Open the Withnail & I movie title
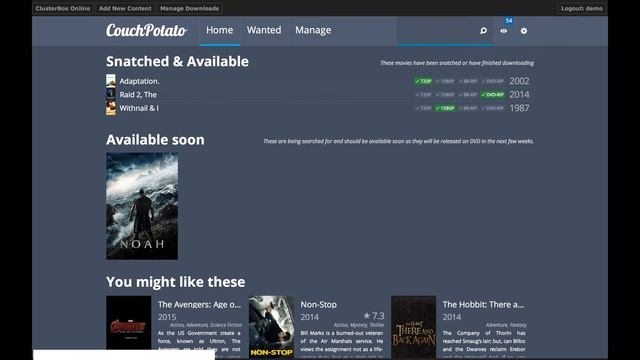This screenshot has height=360, width=640. click(x=139, y=108)
